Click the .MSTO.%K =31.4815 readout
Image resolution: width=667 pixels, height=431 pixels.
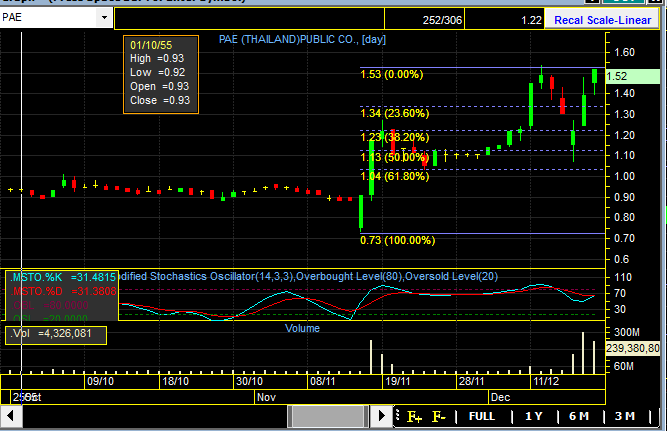coord(63,277)
